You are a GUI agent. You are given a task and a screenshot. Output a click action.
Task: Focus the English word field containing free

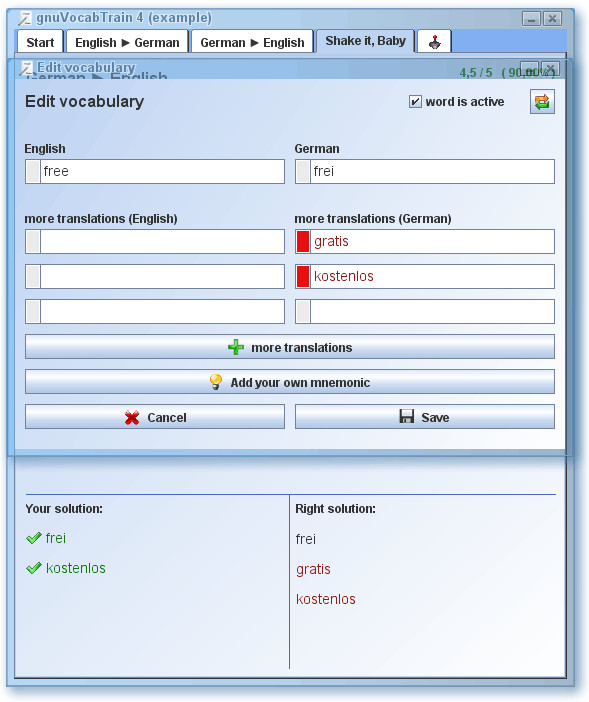155,171
